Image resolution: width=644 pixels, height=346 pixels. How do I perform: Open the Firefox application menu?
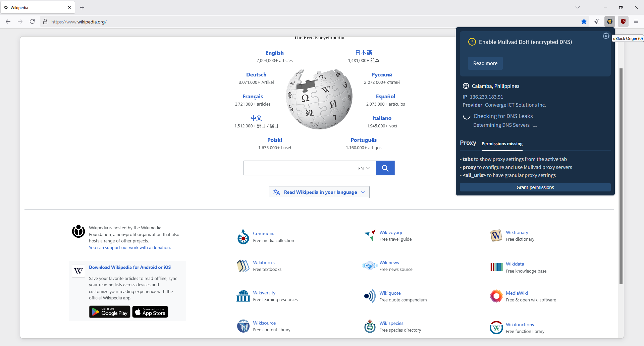pyautogui.click(x=636, y=21)
